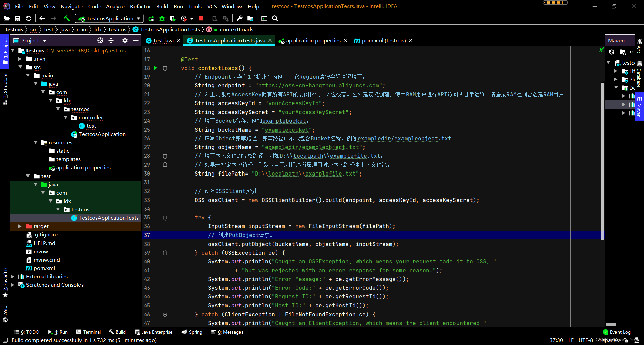Toggle the 2: Favorites tool window
The width and height of the screenshot is (644, 345).
5,282
